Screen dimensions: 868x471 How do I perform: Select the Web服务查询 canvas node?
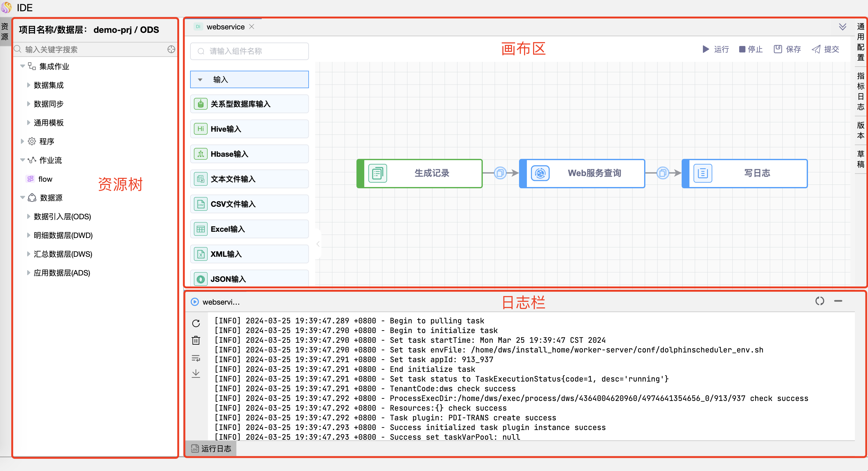pyautogui.click(x=582, y=173)
